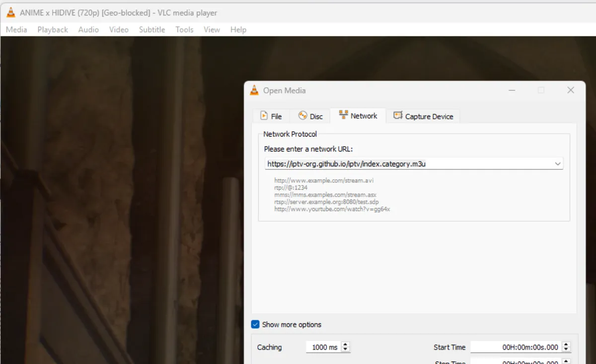
Task: Decrease the Start Time with down arrow
Action: click(566, 350)
